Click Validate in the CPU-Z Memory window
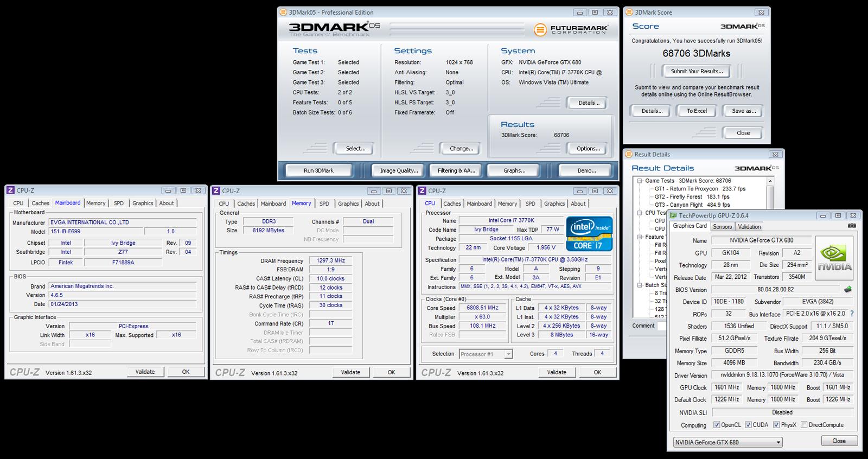Viewport: 868px width, 459px height. coord(350,372)
